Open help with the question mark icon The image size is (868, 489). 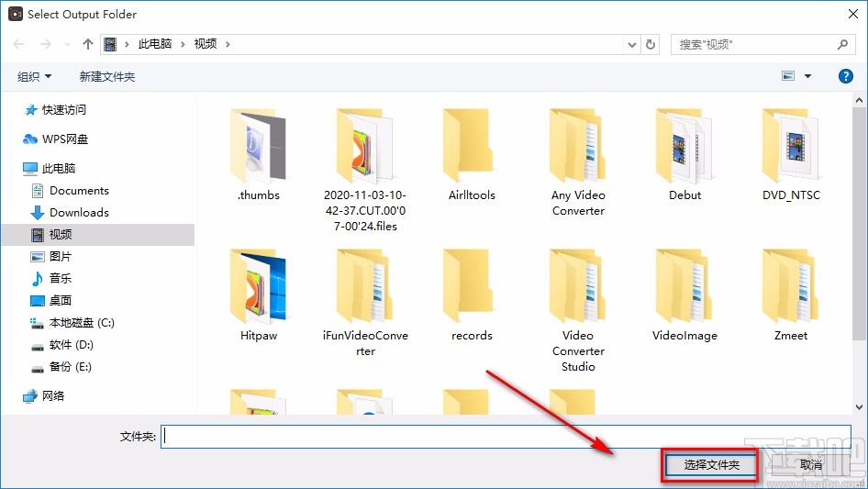click(845, 76)
